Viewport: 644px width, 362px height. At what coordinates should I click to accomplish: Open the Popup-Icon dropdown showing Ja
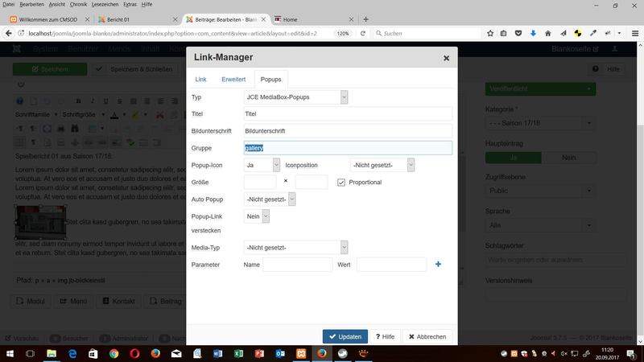pos(262,165)
